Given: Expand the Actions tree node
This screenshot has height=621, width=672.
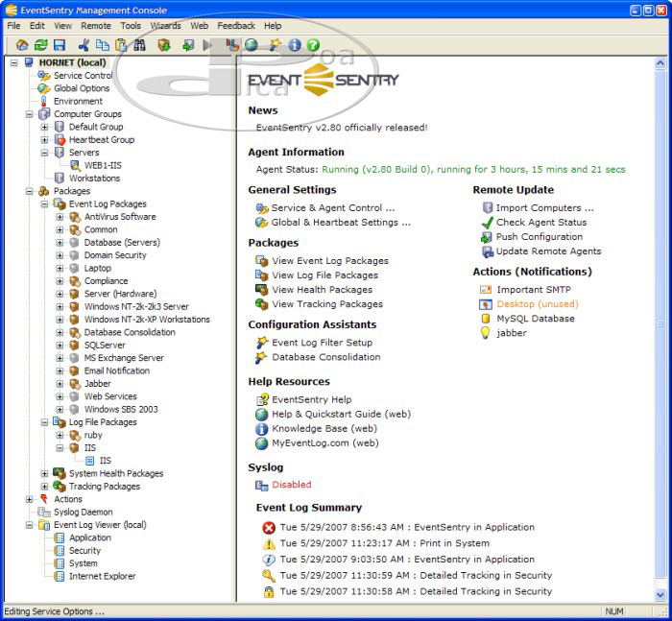Looking at the screenshot, I should coord(30,499).
